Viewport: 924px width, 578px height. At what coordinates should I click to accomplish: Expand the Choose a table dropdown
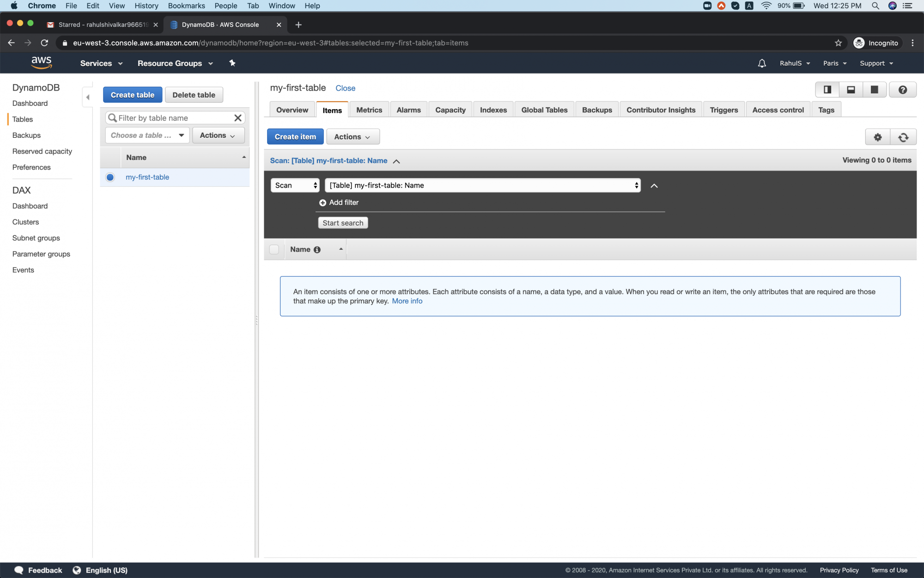[180, 135]
